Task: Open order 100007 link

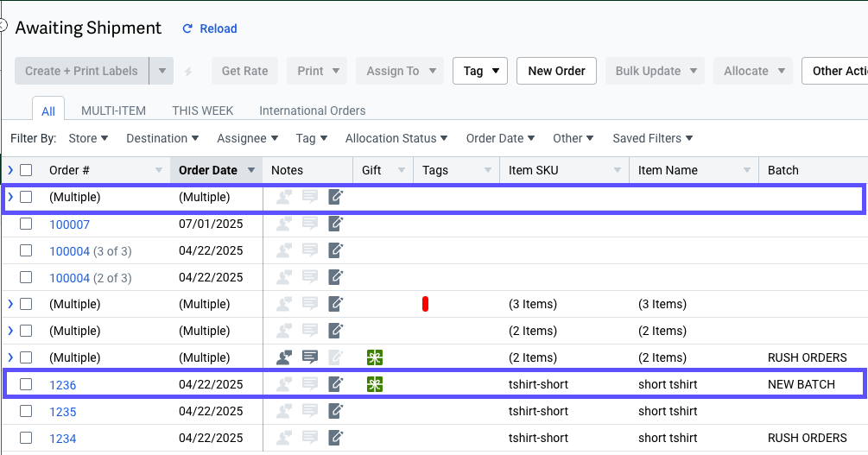Action: point(69,224)
